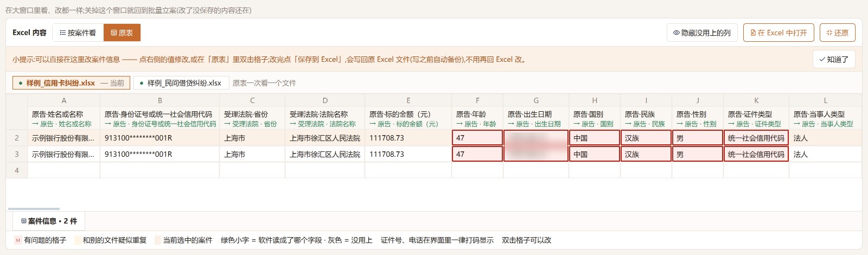868x255 pixels.
Task: Open file with 在 Excel 中打开
Action: (x=778, y=33)
